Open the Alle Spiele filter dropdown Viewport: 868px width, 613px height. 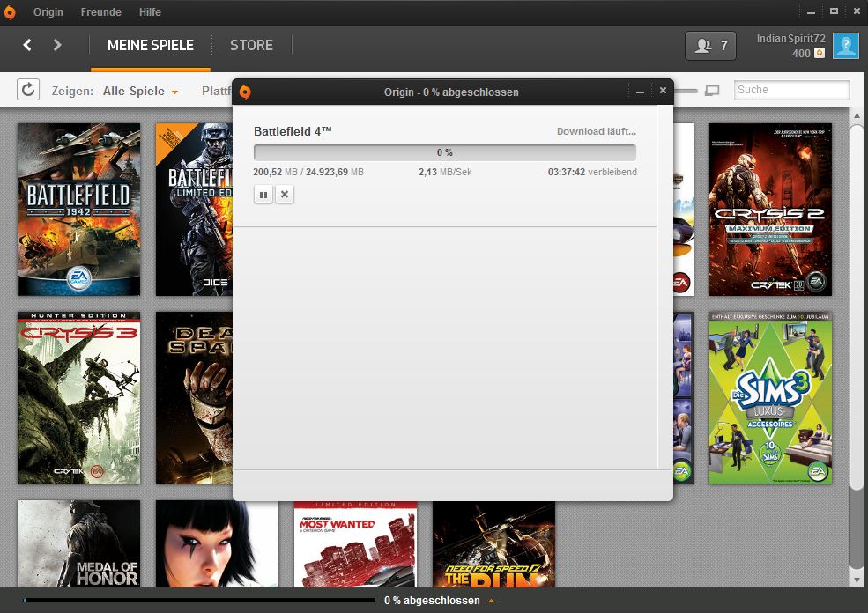[141, 92]
